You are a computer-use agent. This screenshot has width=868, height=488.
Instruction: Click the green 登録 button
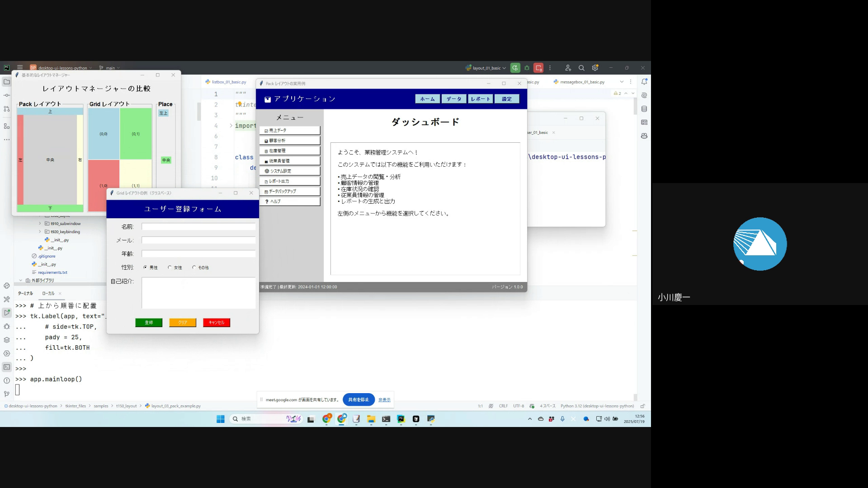149,323
